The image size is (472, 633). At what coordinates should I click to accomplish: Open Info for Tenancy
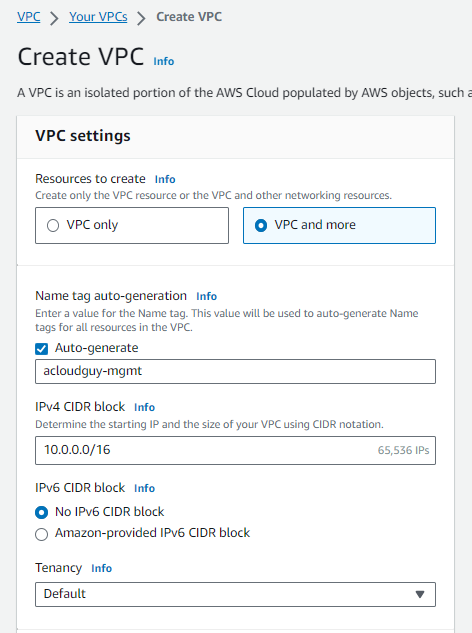click(101, 568)
